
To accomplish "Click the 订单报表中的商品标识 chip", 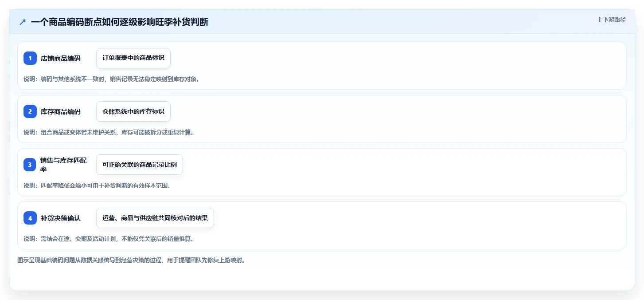I will (133, 58).
